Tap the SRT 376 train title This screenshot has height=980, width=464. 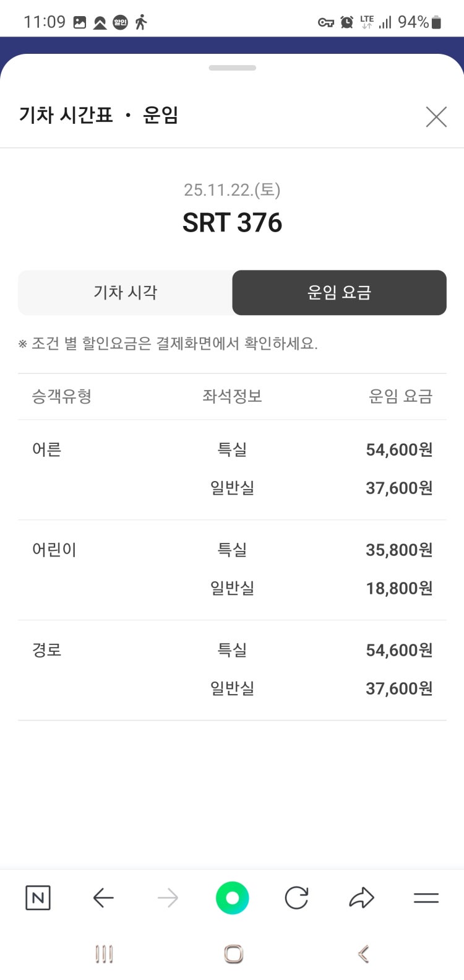pyautogui.click(x=232, y=223)
